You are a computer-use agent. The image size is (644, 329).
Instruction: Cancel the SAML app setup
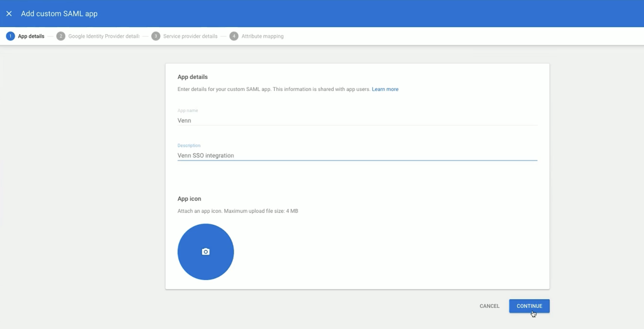tap(489, 306)
